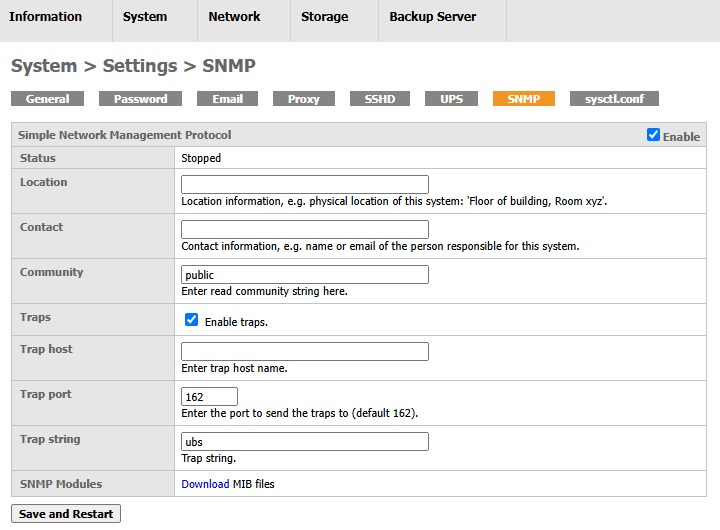Open the Information menu
The width and height of the screenshot is (720, 530).
46,17
